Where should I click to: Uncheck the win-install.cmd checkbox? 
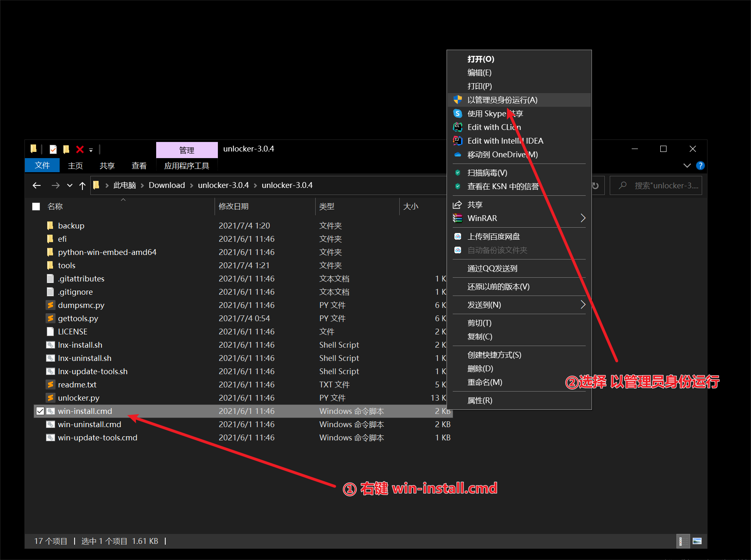[40, 411]
